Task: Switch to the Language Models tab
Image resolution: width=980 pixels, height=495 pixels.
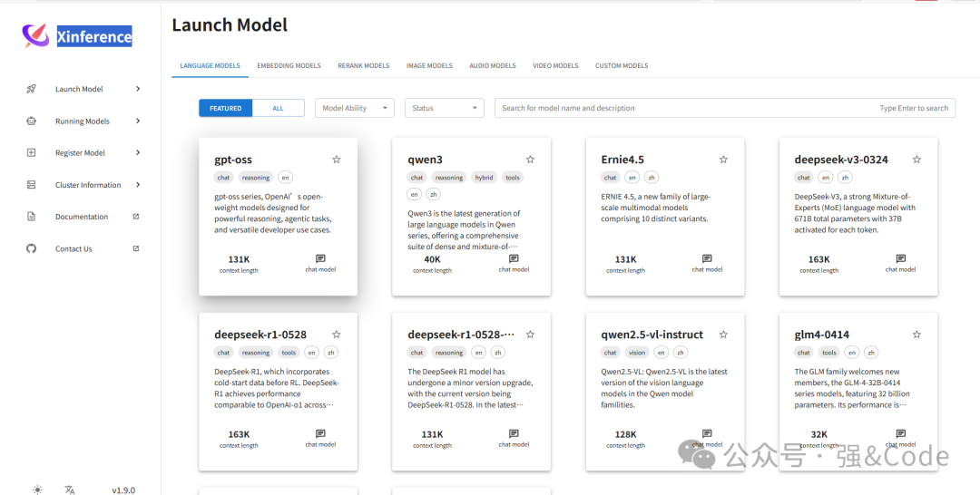Action: point(210,65)
